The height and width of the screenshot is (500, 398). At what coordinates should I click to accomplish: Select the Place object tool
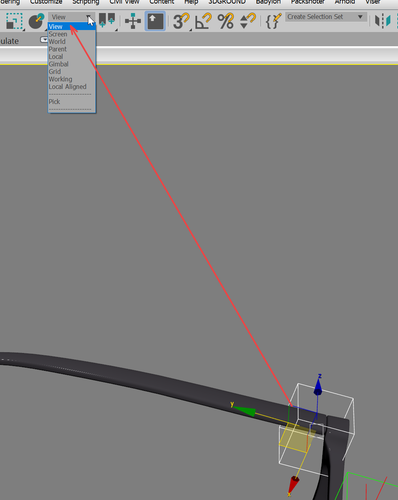click(36, 21)
